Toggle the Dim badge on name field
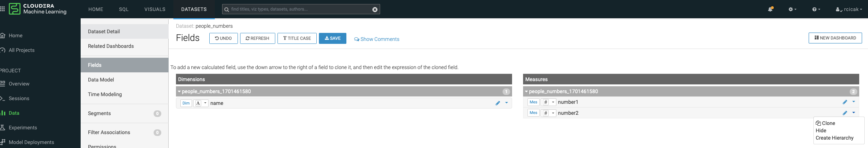This screenshot has height=148, width=868. 186,103
